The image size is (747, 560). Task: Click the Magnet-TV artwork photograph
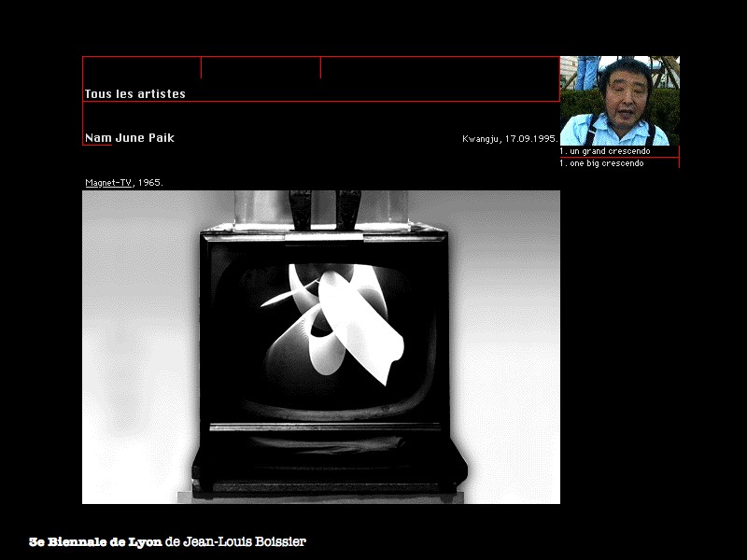click(321, 347)
